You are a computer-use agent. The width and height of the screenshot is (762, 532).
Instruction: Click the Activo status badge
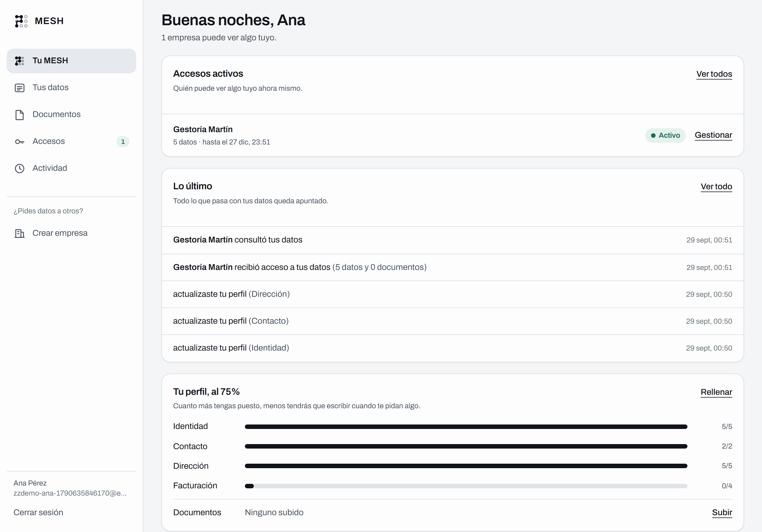pos(665,135)
